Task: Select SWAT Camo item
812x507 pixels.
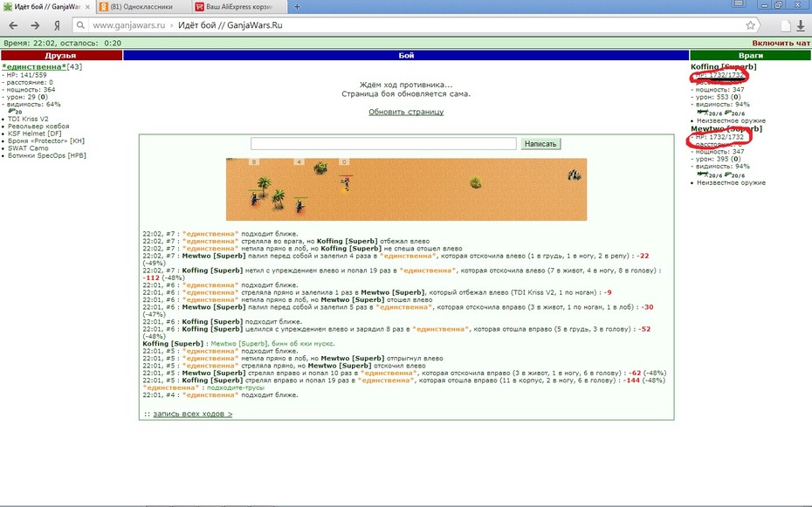Action: [28, 148]
